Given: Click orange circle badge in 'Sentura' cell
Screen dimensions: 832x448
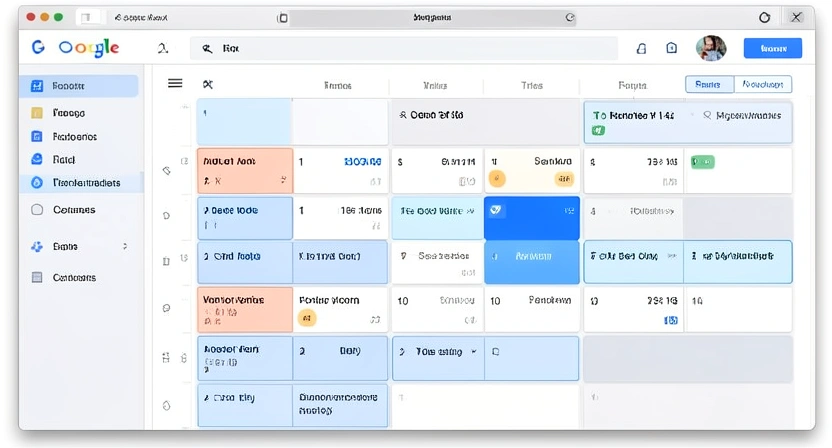Looking at the screenshot, I should point(497,179).
